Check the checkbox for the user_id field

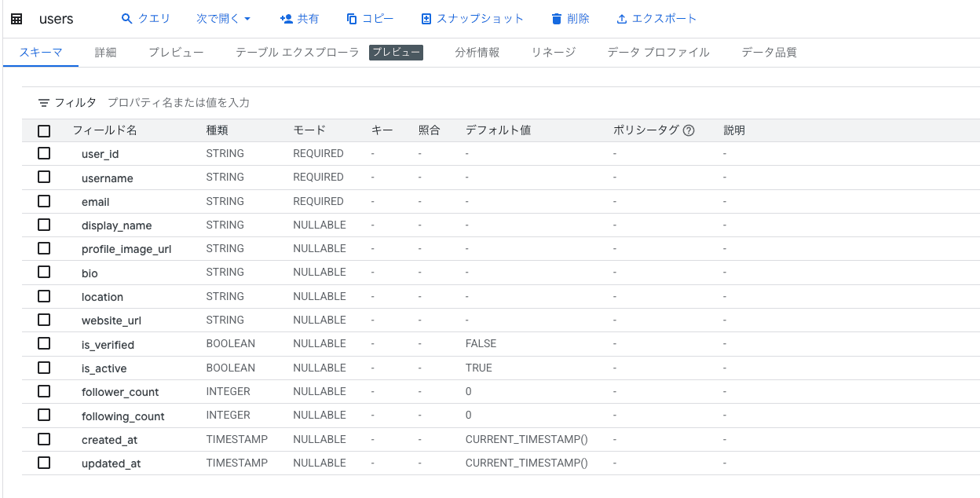click(44, 153)
